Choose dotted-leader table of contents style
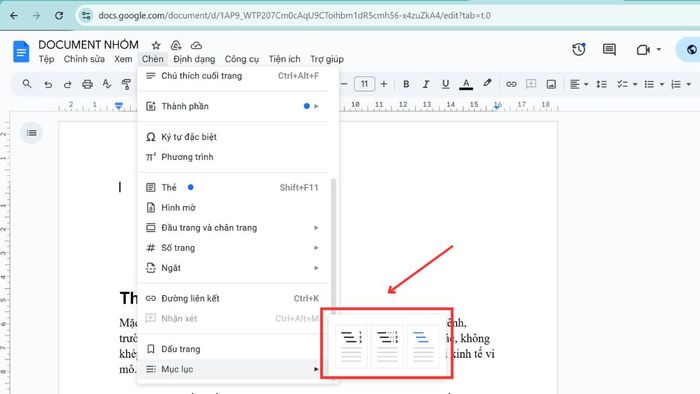This screenshot has height=394, width=700. (x=387, y=346)
